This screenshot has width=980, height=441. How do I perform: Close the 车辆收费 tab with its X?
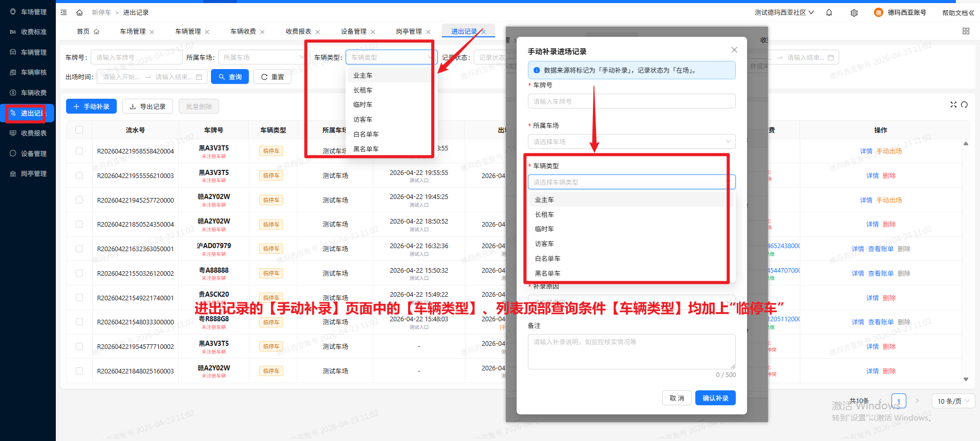263,32
